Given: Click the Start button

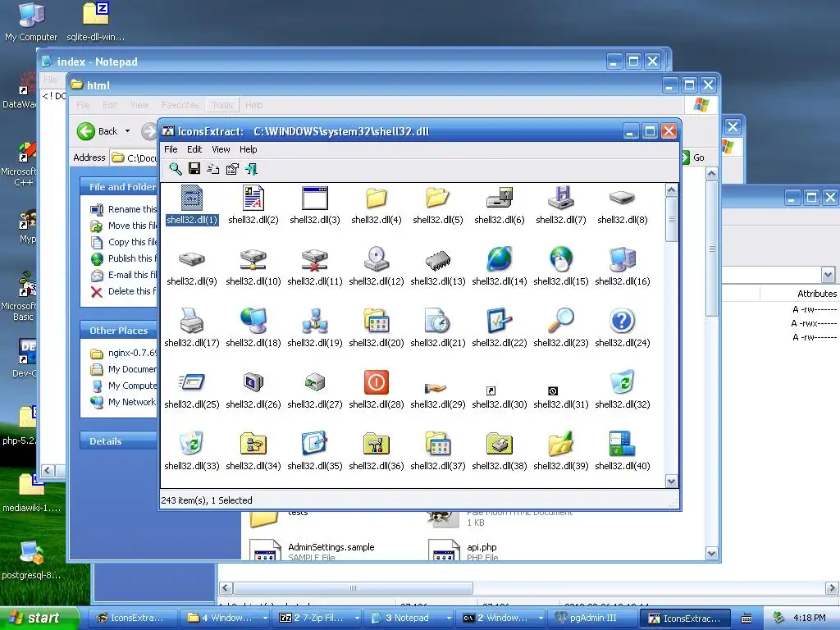Looking at the screenshot, I should click(39, 618).
